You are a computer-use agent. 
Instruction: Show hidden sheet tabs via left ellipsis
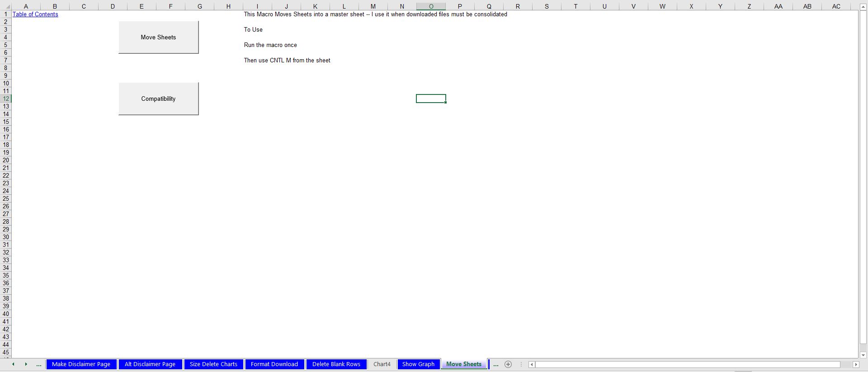click(39, 364)
